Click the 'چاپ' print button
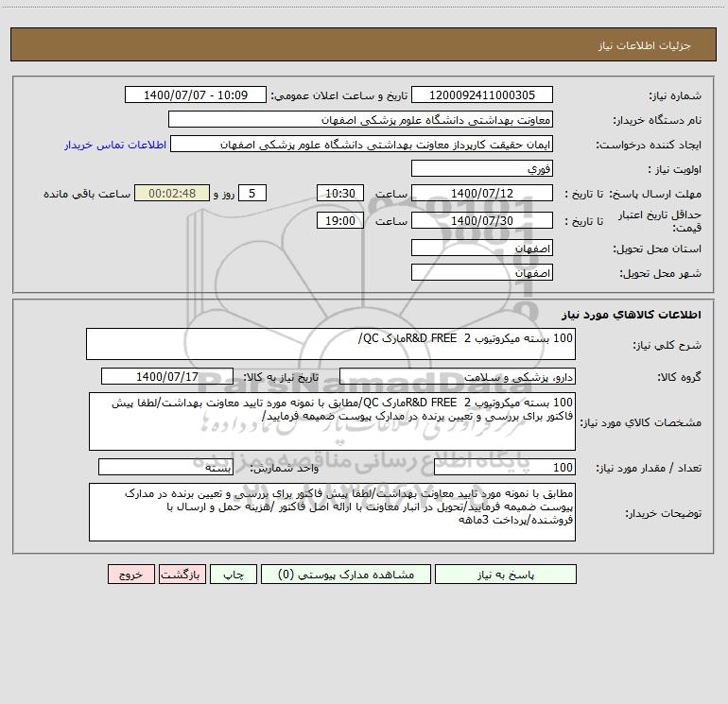This screenshot has width=728, height=704. point(234,575)
